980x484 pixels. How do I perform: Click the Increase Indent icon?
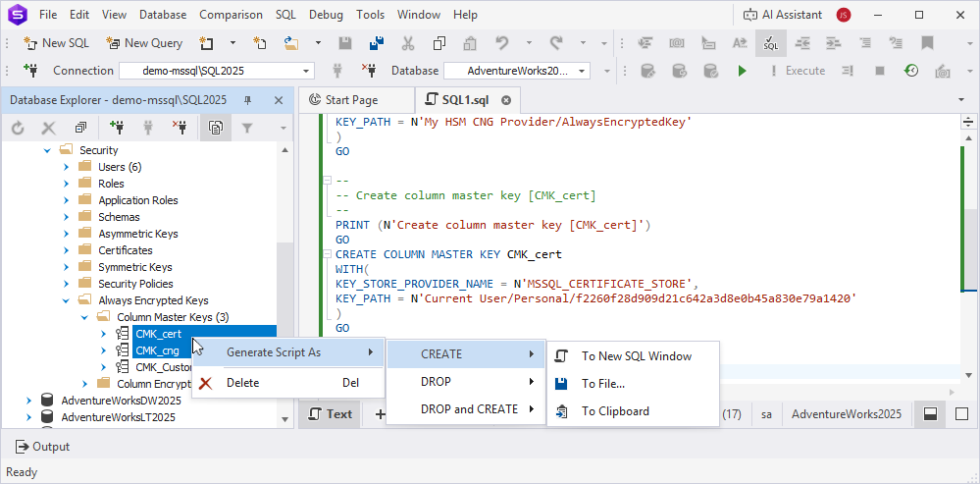pyautogui.click(x=833, y=43)
